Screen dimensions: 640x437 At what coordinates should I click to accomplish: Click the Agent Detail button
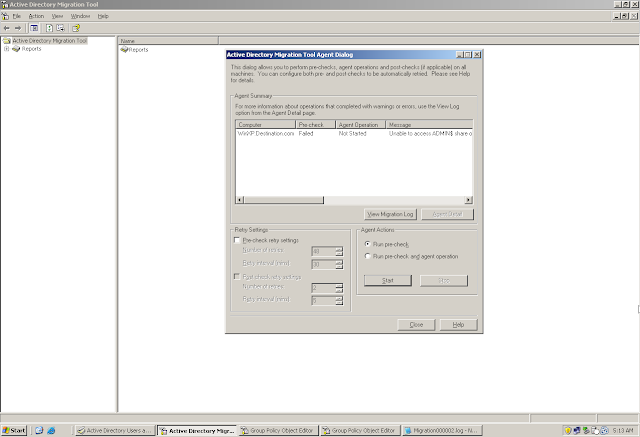[447, 214]
